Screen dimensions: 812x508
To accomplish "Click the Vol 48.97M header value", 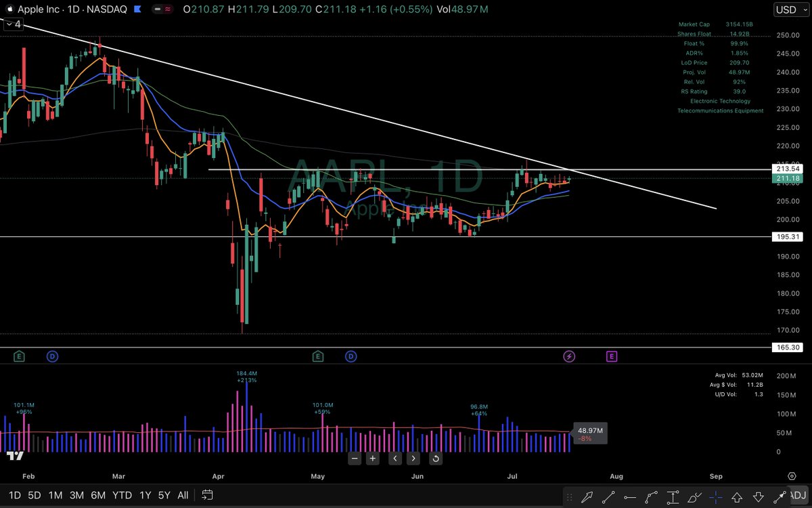I will click(464, 9).
